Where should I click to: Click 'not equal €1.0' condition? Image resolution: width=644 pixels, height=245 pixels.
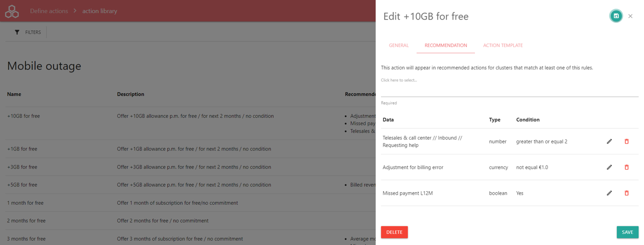tap(532, 167)
